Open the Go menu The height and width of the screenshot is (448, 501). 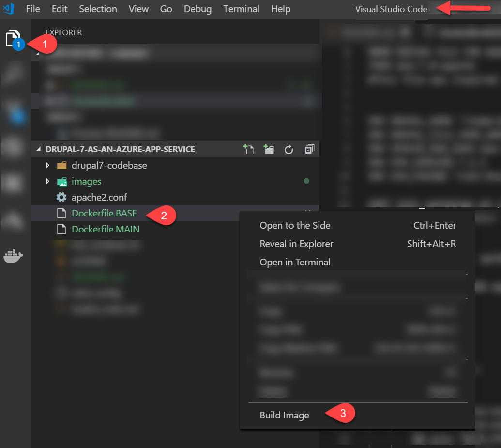[166, 9]
